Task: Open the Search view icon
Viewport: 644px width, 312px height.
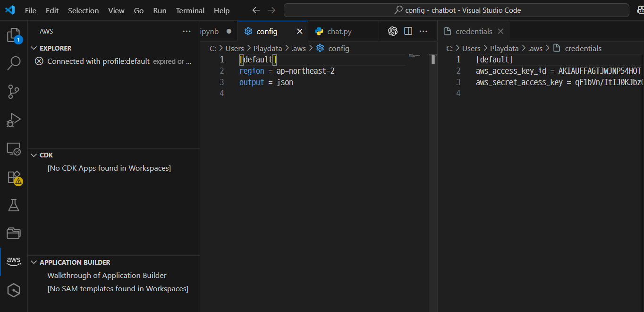Action: 14,63
